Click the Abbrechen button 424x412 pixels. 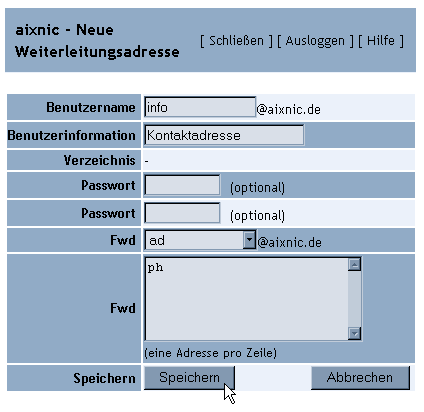[360, 378]
